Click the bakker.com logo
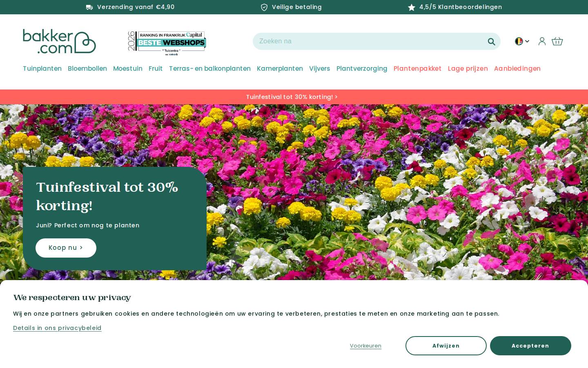Viewport: 588px width, 368px height. [59, 41]
